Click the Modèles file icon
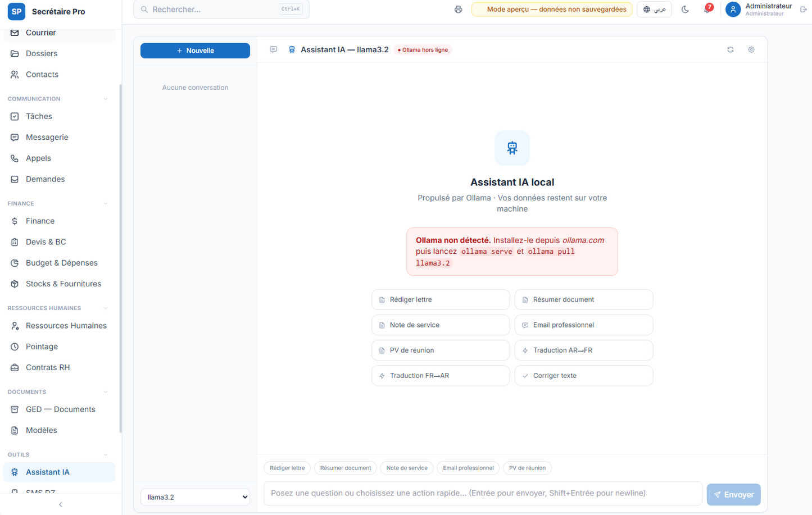 [15, 430]
